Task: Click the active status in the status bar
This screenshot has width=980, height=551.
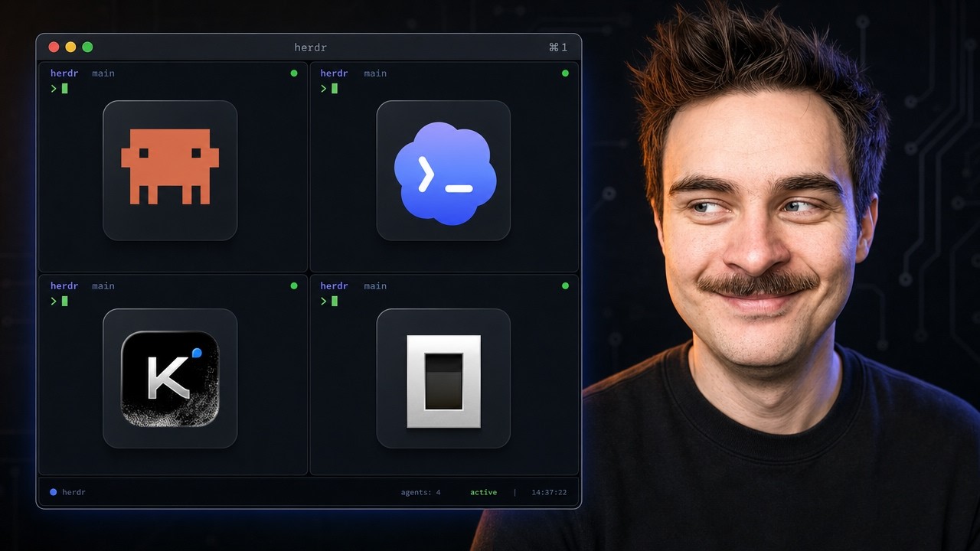Action: pos(483,492)
